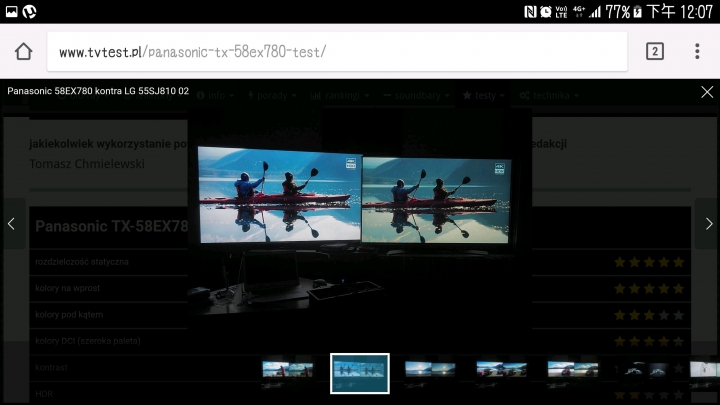
Task: Select the highlighted kayak thumbnail
Action: [360, 373]
